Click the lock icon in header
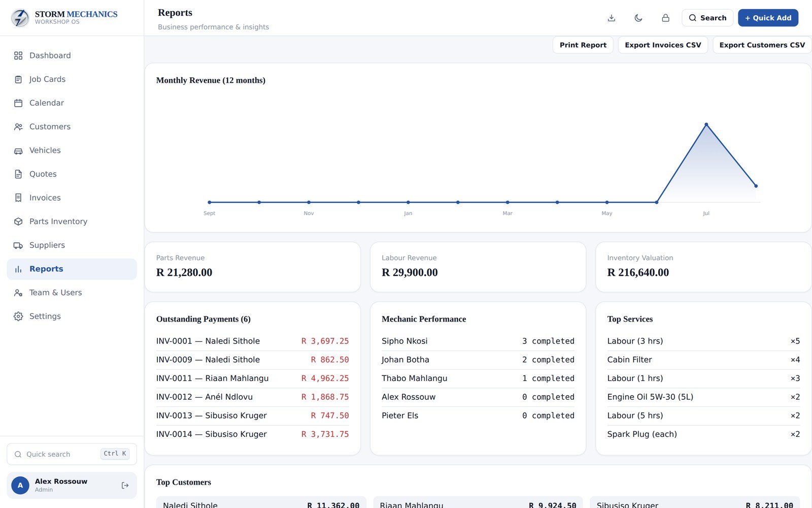Screen dimensions: 812x508 coord(665,18)
